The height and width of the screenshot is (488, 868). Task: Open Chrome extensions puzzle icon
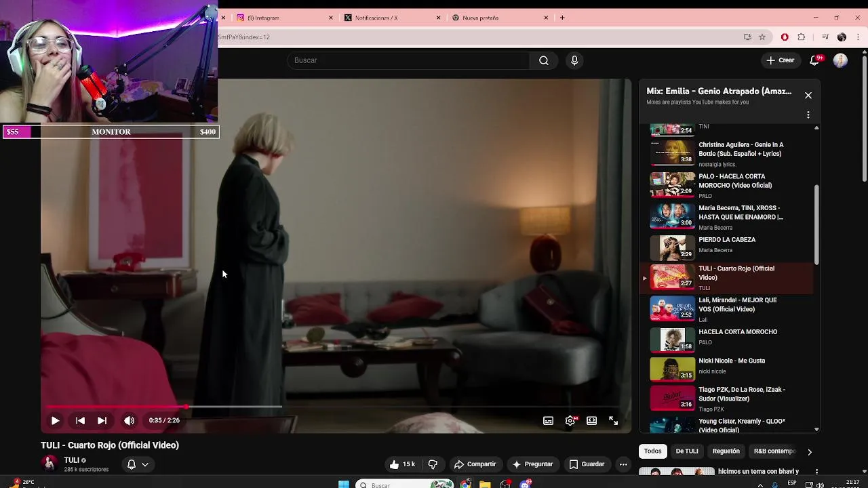(x=802, y=37)
